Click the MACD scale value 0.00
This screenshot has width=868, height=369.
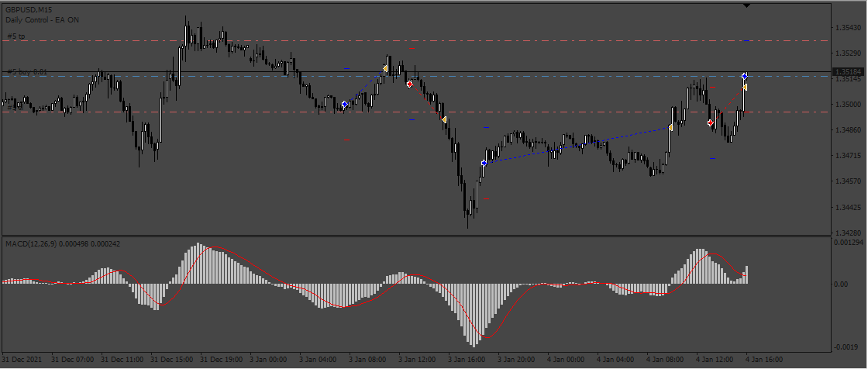[842, 285]
